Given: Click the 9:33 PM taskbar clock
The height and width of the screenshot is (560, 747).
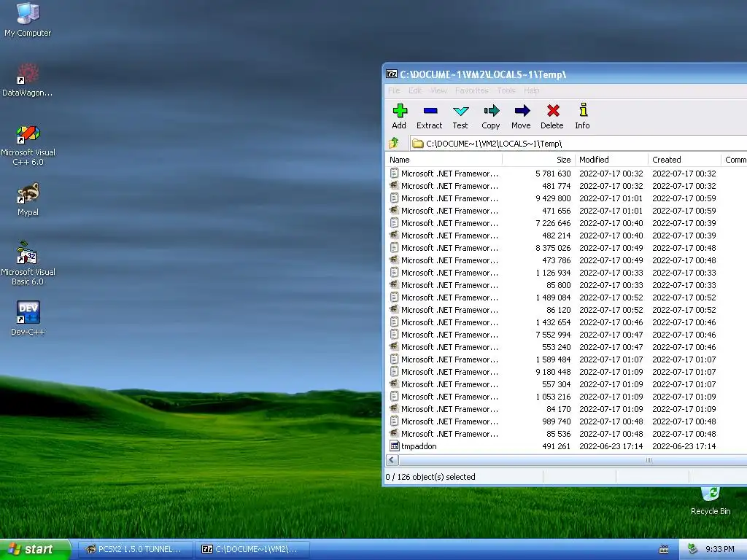Looking at the screenshot, I should (720, 549).
